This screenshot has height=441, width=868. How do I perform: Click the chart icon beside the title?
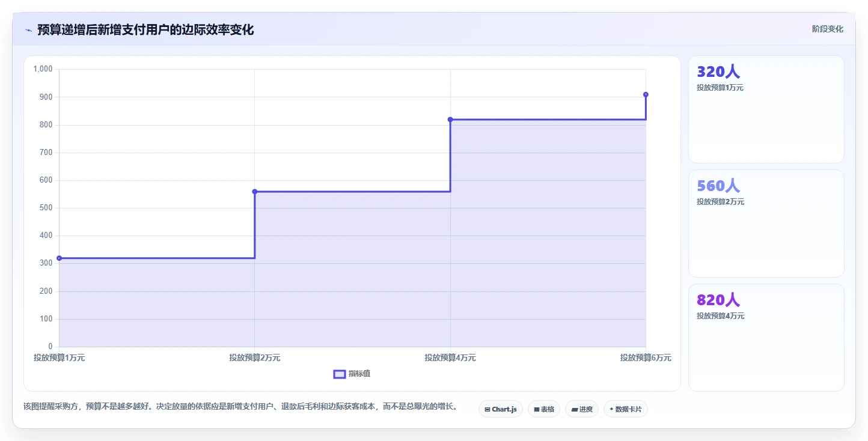pyautogui.click(x=28, y=30)
